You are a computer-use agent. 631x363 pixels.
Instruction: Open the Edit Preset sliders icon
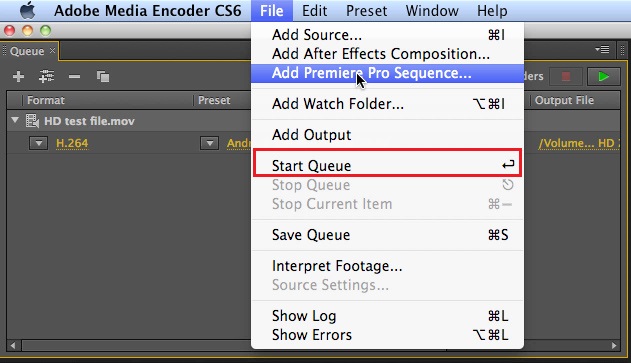tap(46, 76)
